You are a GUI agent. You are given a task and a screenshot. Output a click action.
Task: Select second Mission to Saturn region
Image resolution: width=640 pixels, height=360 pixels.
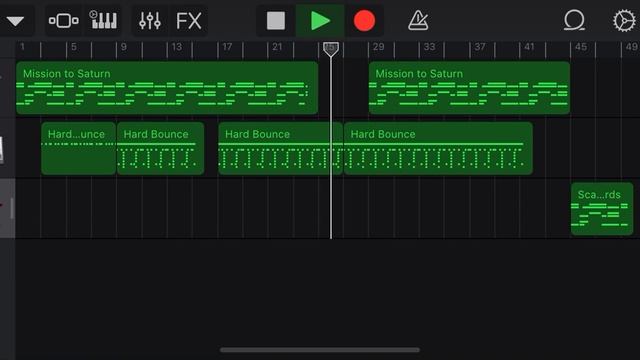click(469, 88)
